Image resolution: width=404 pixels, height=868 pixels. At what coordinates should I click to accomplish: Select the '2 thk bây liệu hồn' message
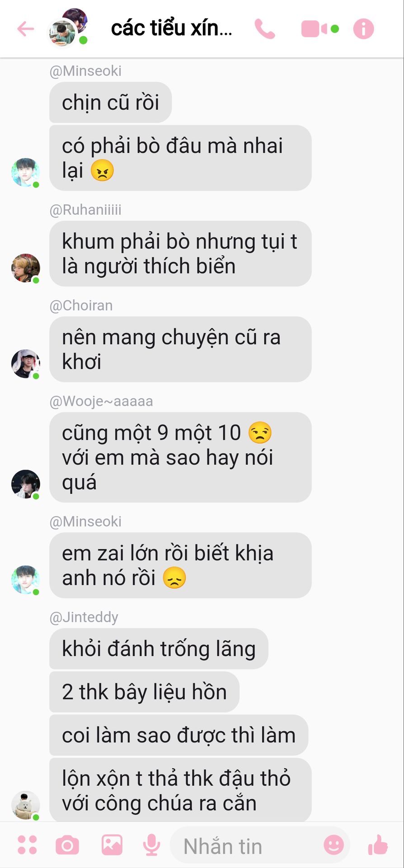click(x=144, y=692)
